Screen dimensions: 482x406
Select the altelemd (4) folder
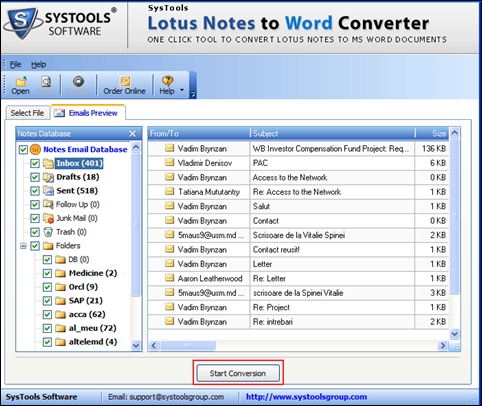93,342
